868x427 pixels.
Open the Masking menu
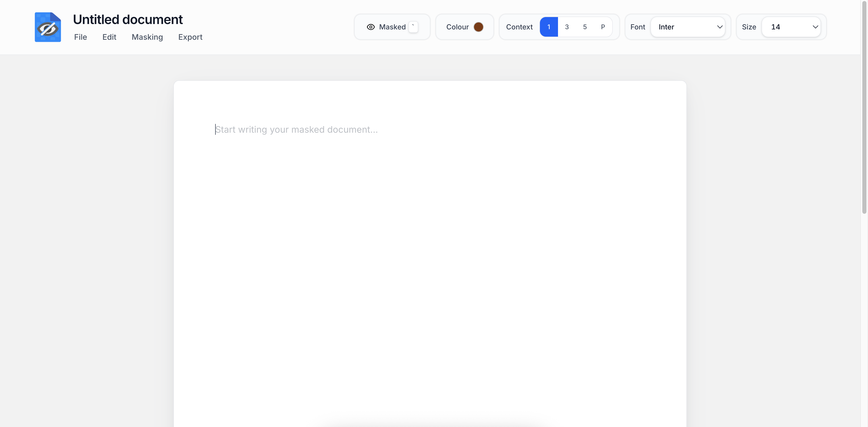(147, 37)
